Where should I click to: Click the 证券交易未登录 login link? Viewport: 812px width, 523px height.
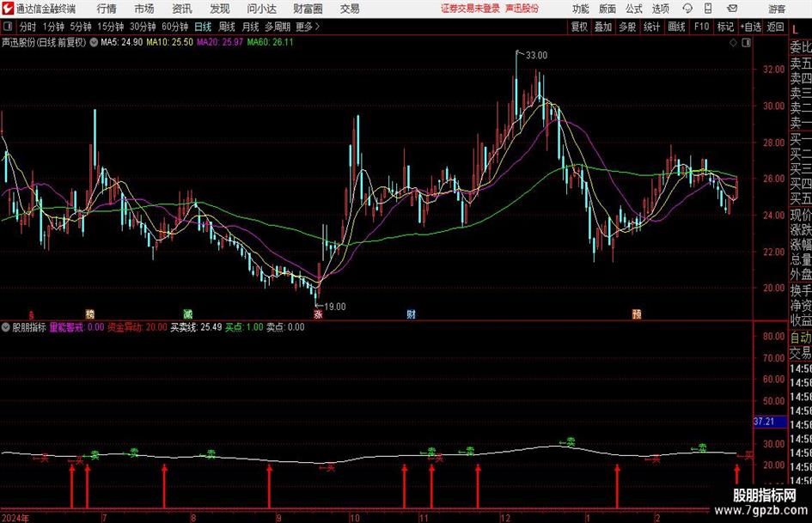point(470,9)
